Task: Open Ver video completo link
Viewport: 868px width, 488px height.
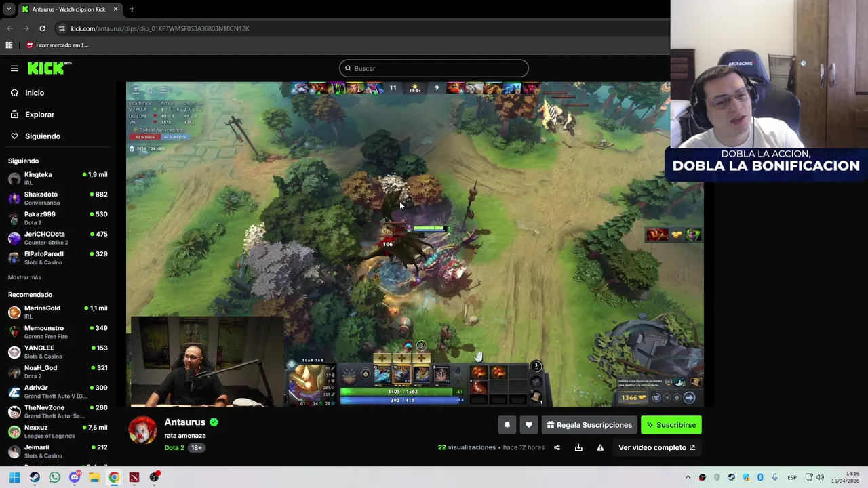Action: (x=656, y=447)
